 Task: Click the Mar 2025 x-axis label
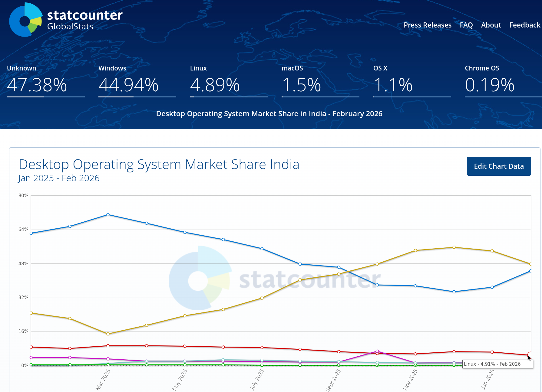click(x=103, y=380)
